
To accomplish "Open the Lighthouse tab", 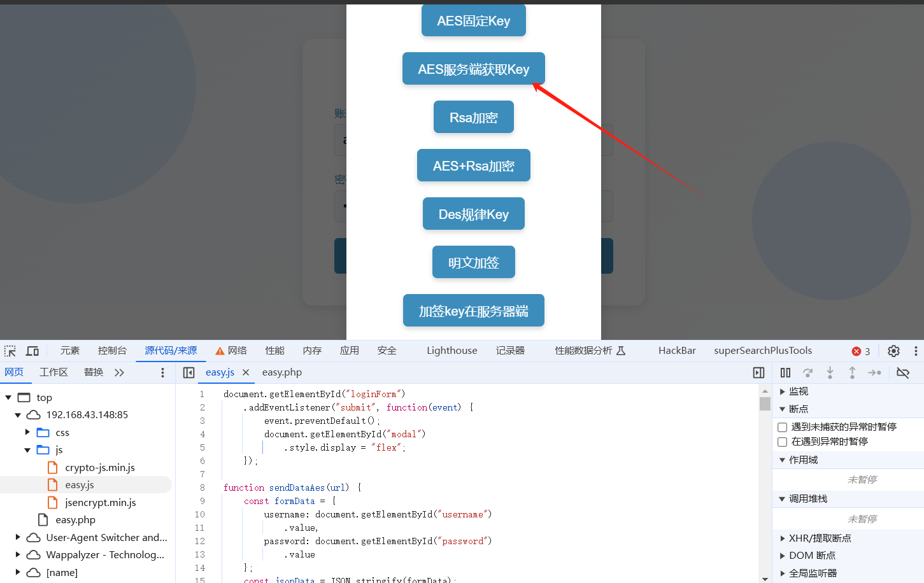I will [x=452, y=351].
